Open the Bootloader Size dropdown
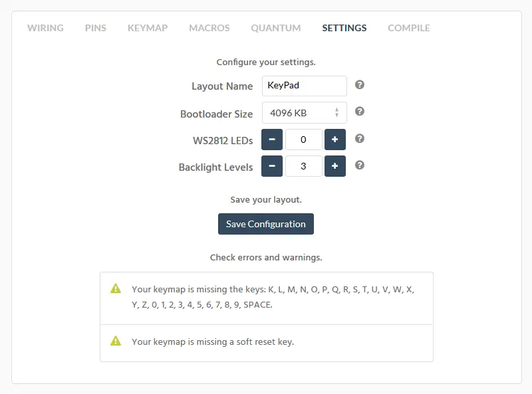The height and width of the screenshot is (394, 532). coord(305,112)
